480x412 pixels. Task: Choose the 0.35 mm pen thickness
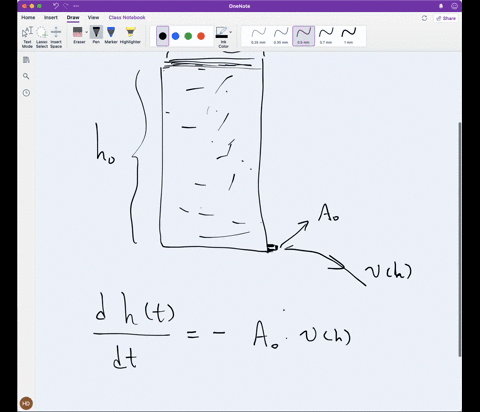[x=281, y=36]
